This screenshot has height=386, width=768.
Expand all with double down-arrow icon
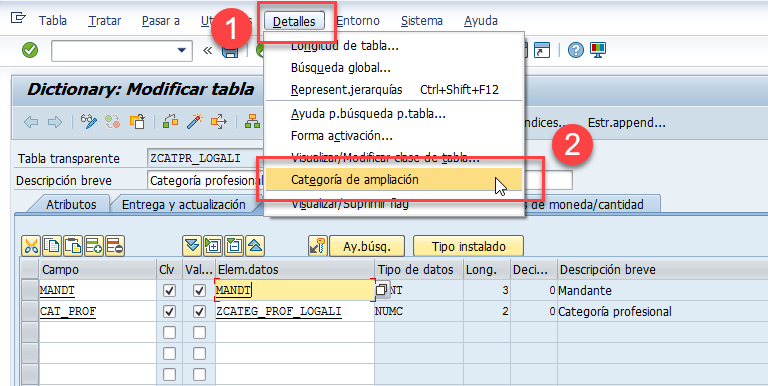click(192, 246)
